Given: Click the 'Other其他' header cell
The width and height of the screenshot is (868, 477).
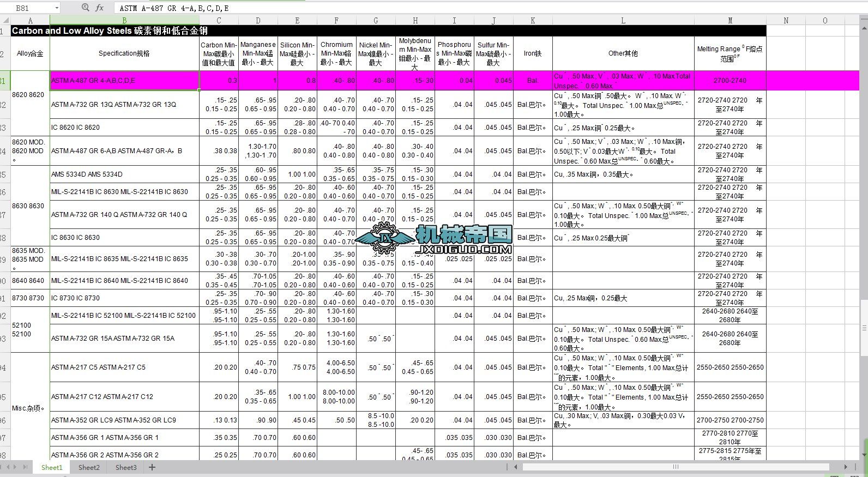Looking at the screenshot, I should coord(623,53).
